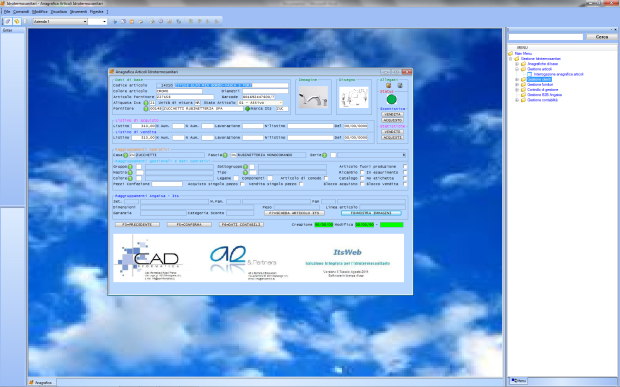This screenshot has height=387, width=620.
Task: Enable the Blocco acquisto checkbox
Action: click(362, 184)
